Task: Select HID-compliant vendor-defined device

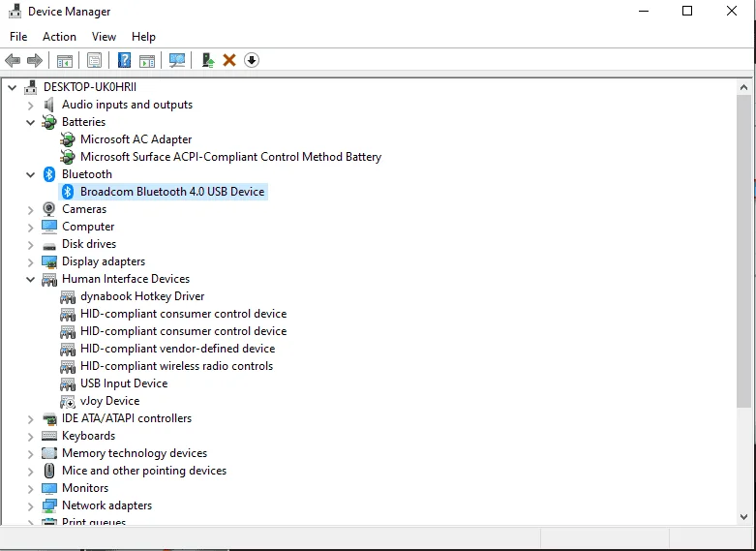Action: tap(177, 349)
